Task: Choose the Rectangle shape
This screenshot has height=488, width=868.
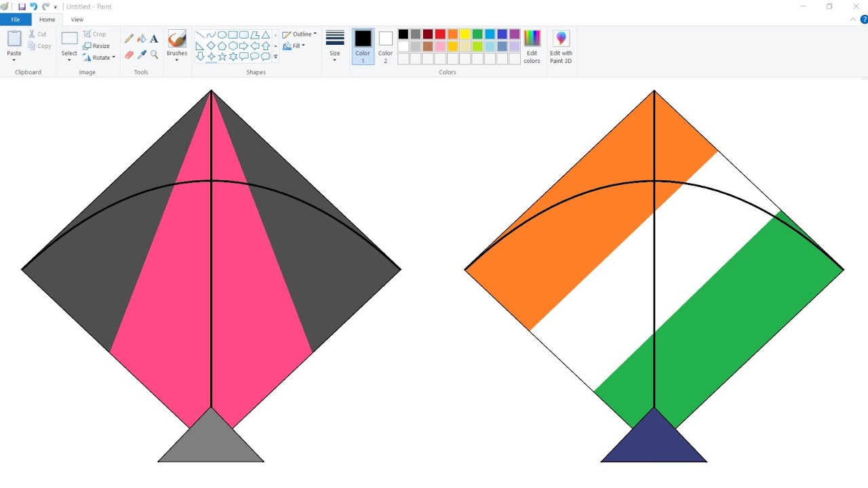Action: pos(233,35)
